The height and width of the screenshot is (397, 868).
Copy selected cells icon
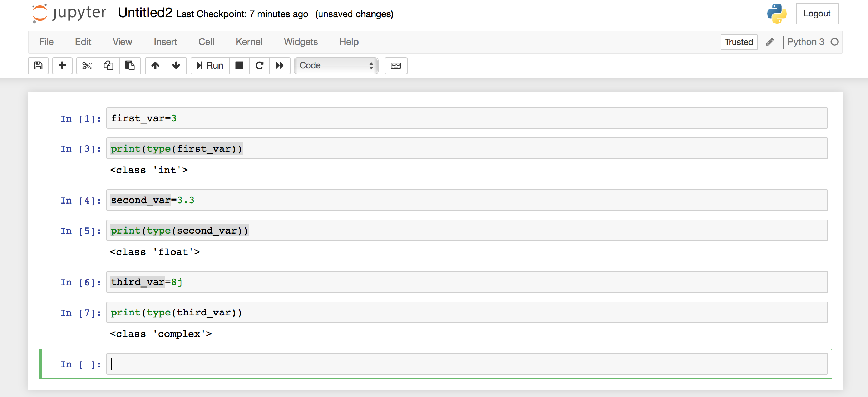coord(108,65)
